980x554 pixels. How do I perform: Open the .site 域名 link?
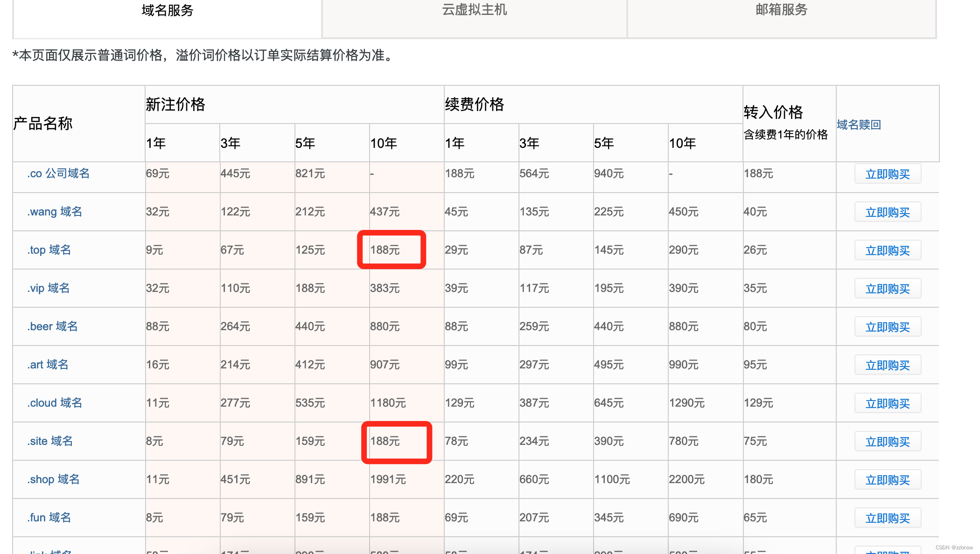[50, 441]
